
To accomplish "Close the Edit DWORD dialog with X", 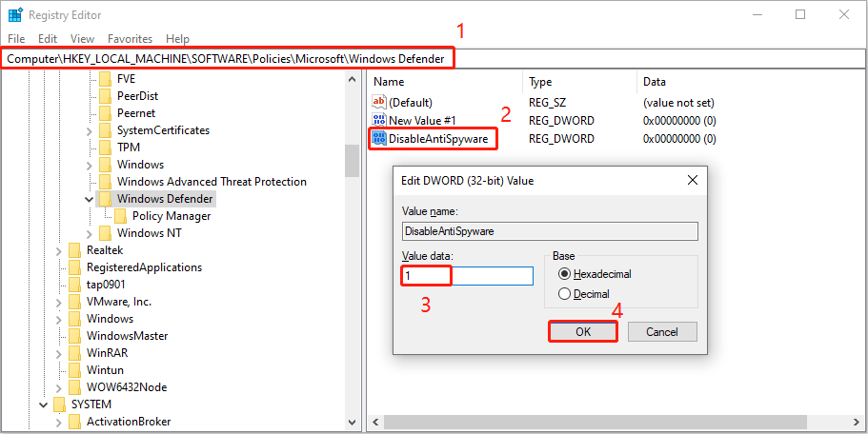I will tap(692, 180).
